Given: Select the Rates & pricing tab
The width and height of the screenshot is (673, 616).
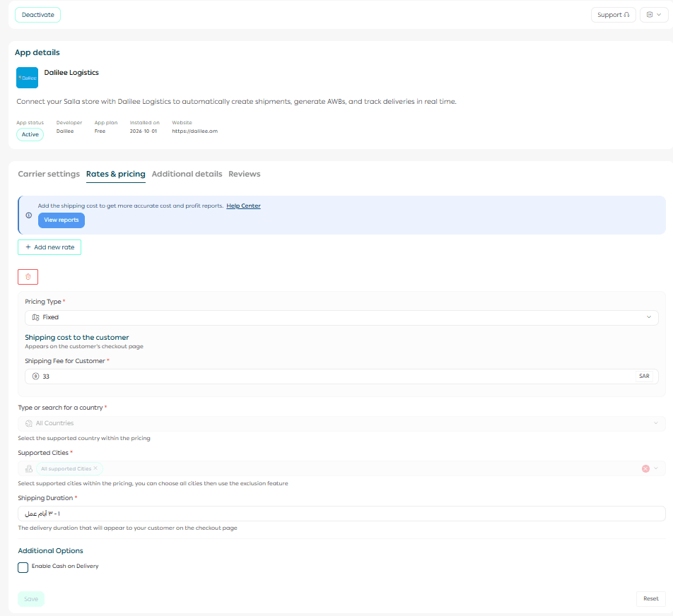Looking at the screenshot, I should point(116,174).
